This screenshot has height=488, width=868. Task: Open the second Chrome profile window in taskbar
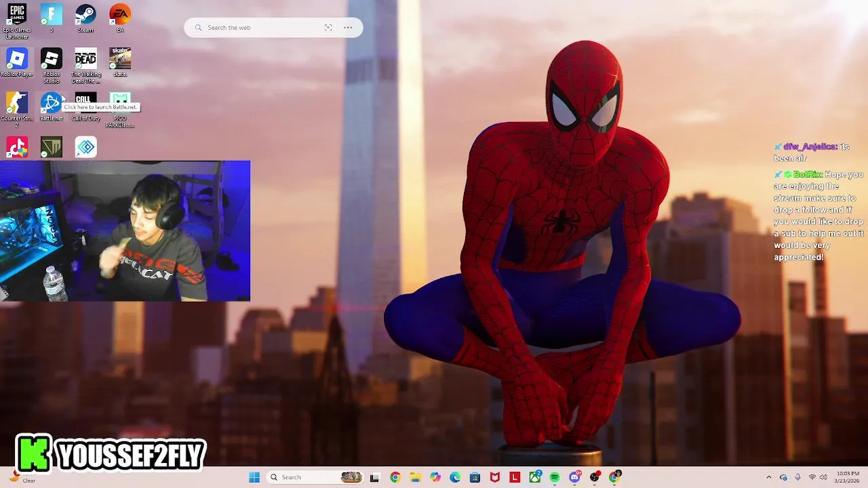pos(615,477)
